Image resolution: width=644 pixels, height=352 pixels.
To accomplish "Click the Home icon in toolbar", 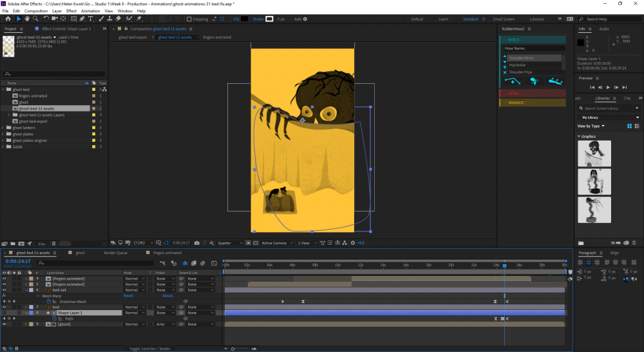I will click(7, 19).
